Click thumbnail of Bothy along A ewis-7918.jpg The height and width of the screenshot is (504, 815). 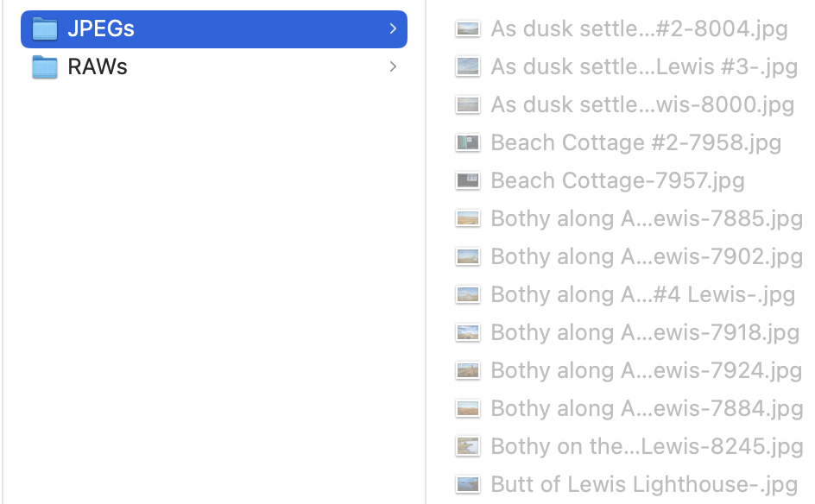point(468,332)
